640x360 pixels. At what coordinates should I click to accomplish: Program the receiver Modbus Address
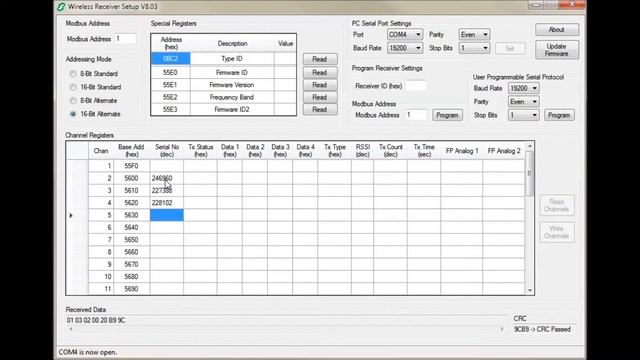pos(447,115)
